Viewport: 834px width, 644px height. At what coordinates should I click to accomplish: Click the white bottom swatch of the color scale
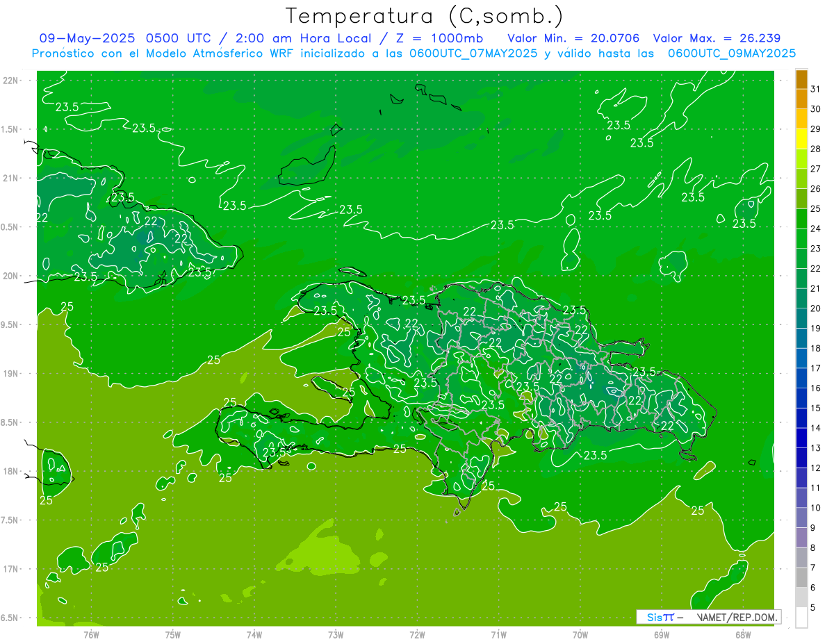click(x=801, y=618)
